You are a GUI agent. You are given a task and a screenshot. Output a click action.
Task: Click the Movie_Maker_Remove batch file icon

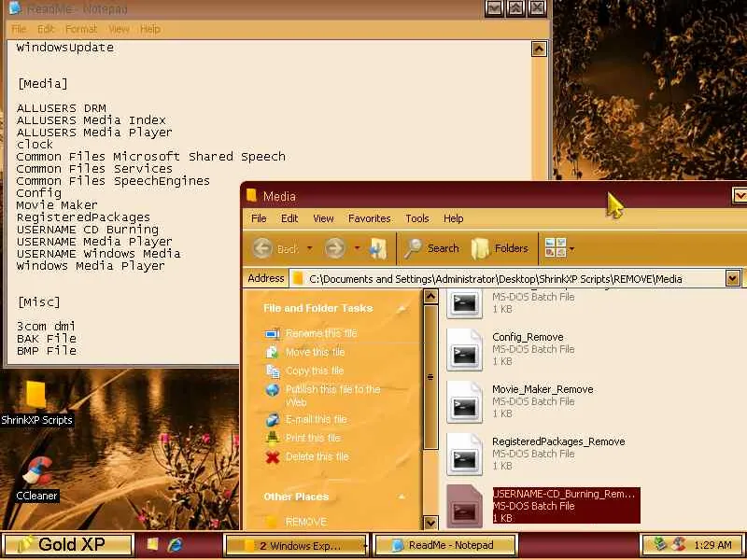464,404
